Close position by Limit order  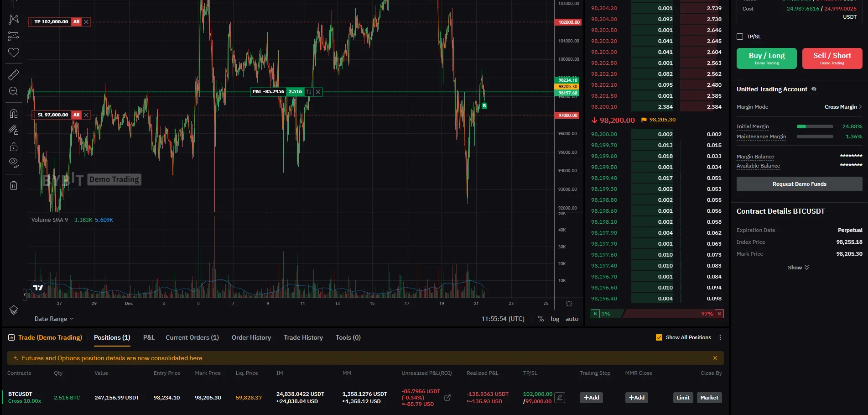coord(683,398)
